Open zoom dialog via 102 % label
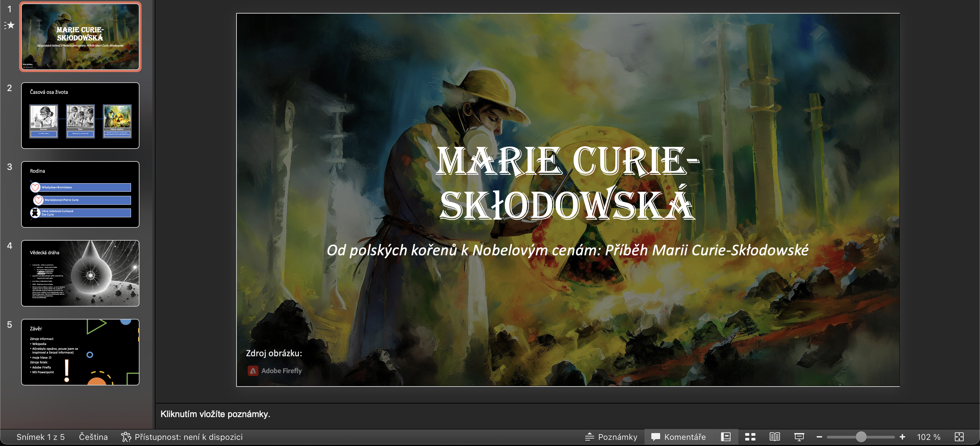Viewport: 980px width, 446px height. (929, 437)
